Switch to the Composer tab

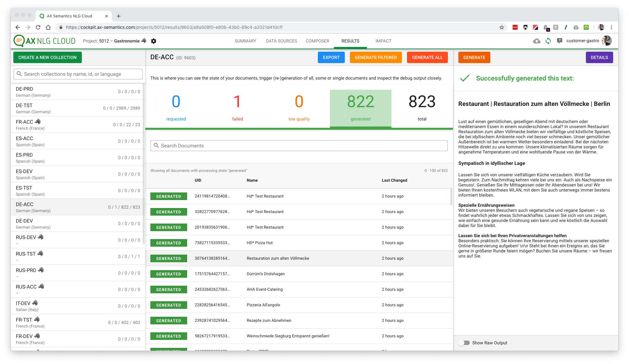tap(317, 41)
